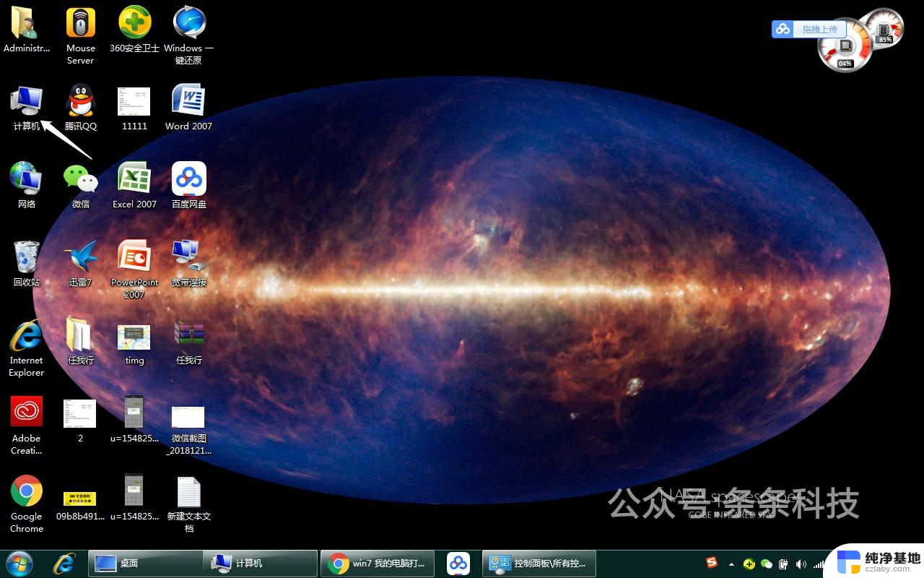Launch Excel 2007 shortcut
Screen dimensions: 924x578
coord(135,186)
